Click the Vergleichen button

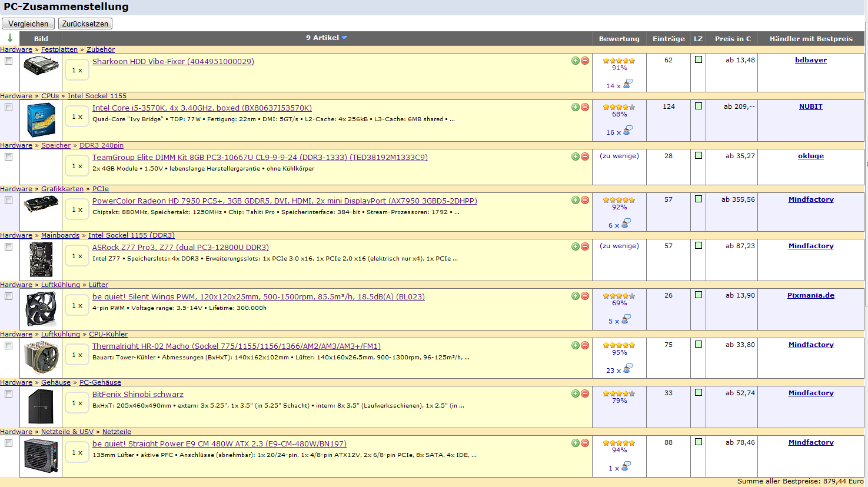point(28,24)
